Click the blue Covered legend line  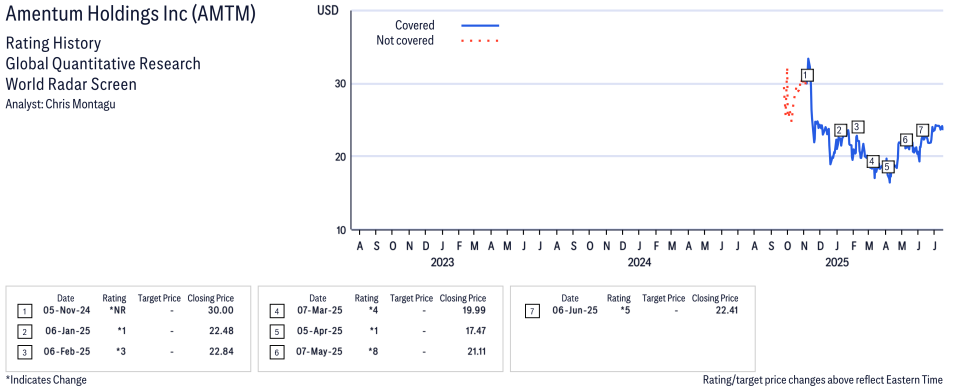480,26
